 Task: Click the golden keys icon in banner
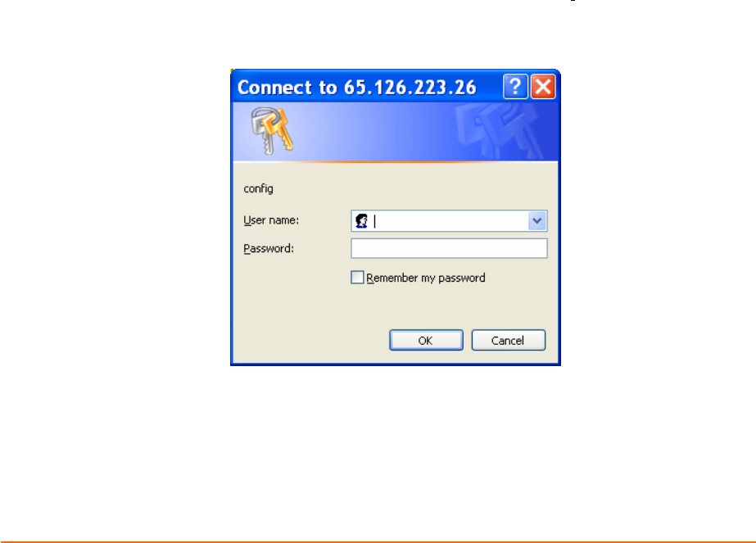[x=272, y=130]
